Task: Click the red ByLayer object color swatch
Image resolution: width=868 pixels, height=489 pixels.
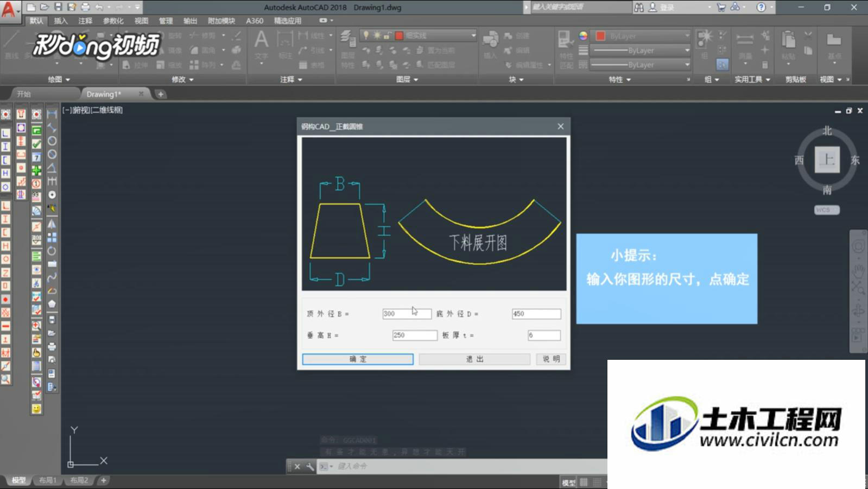Action: [x=600, y=36]
